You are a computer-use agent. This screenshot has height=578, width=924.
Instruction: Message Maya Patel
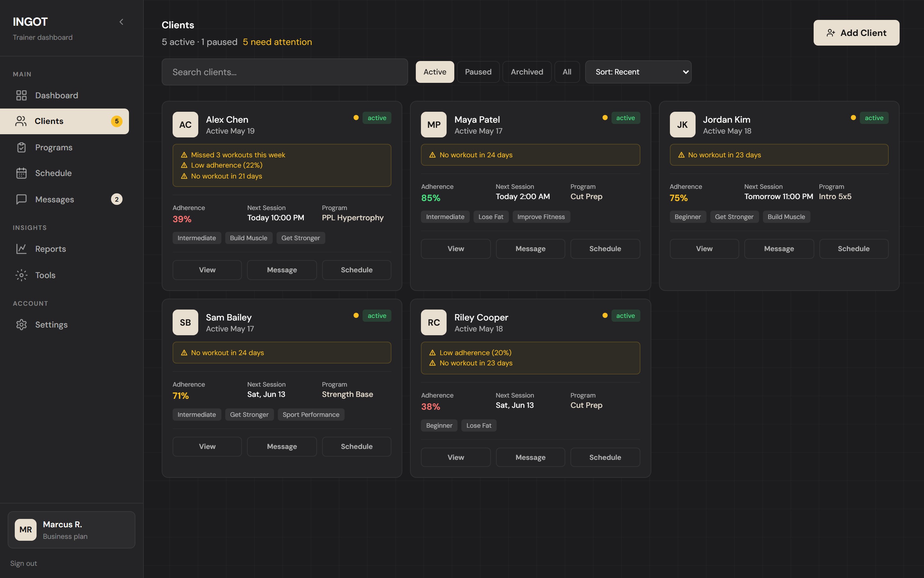tap(530, 249)
